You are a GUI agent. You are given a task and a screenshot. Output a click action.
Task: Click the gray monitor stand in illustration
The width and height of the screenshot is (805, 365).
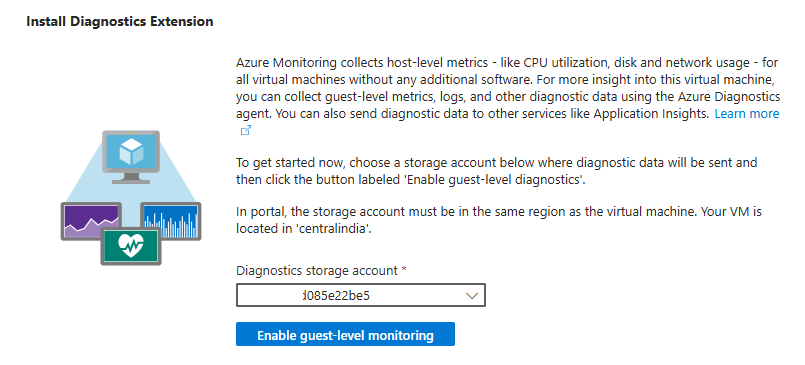[x=131, y=178]
